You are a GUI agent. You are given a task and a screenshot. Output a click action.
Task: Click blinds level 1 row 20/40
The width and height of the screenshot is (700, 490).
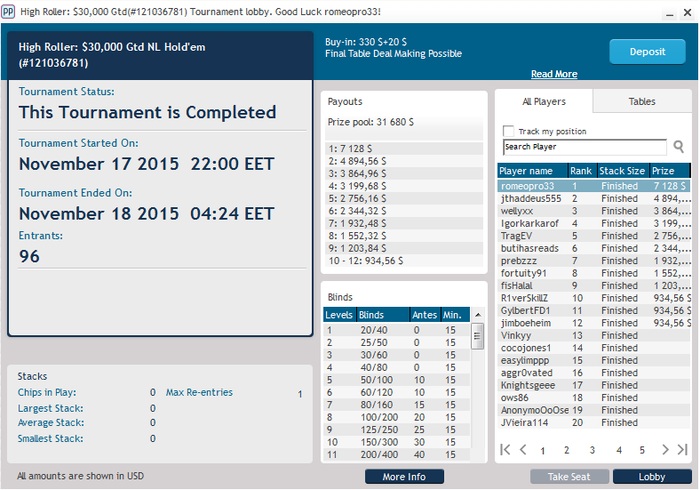pyautogui.click(x=396, y=331)
